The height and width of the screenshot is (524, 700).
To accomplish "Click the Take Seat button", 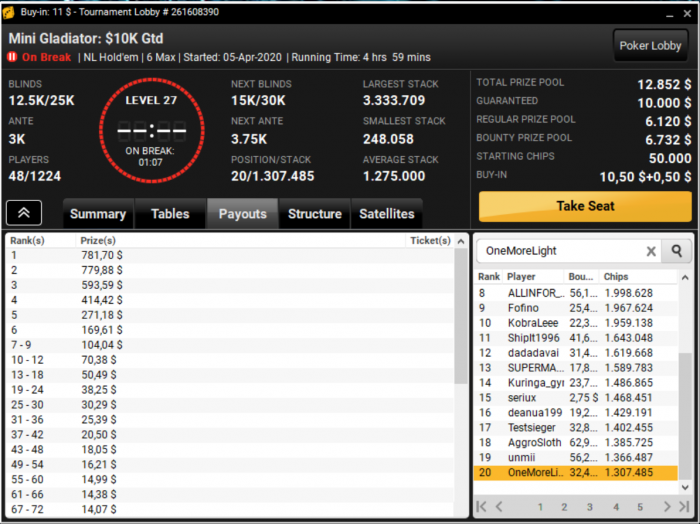I will pos(585,206).
